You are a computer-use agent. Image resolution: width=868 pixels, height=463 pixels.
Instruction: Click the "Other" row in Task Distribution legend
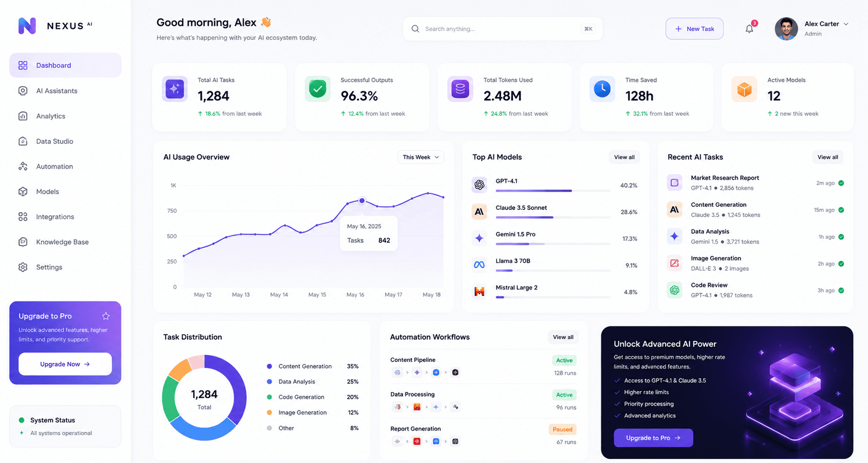click(x=312, y=428)
